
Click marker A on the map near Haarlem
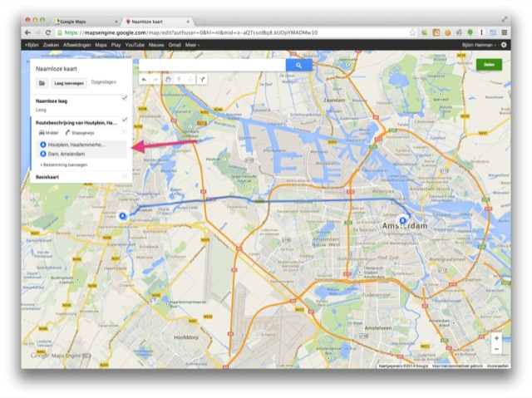tap(123, 216)
